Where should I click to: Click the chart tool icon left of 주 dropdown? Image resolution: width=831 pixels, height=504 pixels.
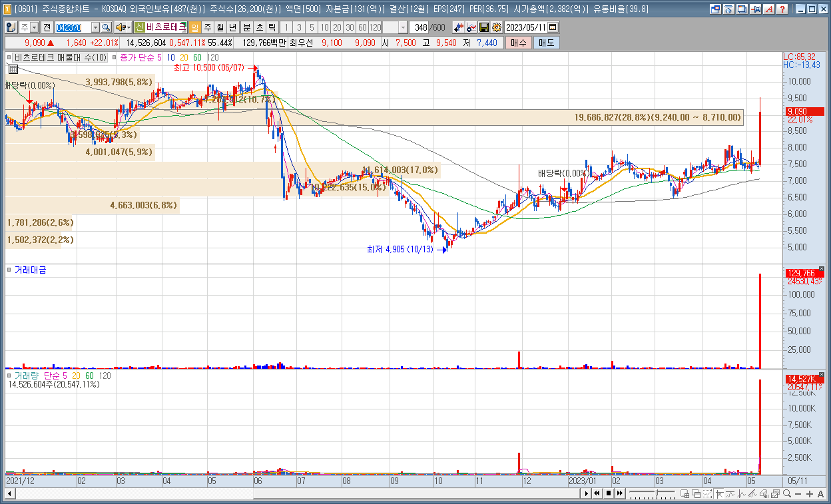point(11,27)
